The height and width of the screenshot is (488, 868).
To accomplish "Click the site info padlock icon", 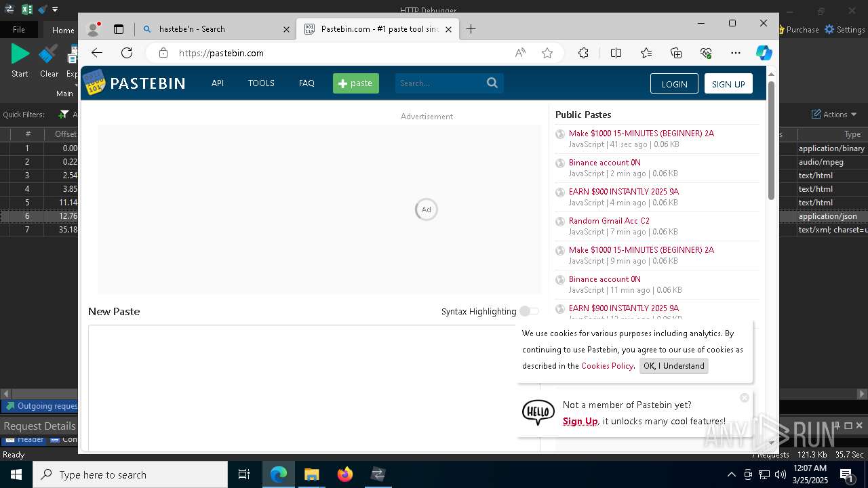I will coord(163,53).
